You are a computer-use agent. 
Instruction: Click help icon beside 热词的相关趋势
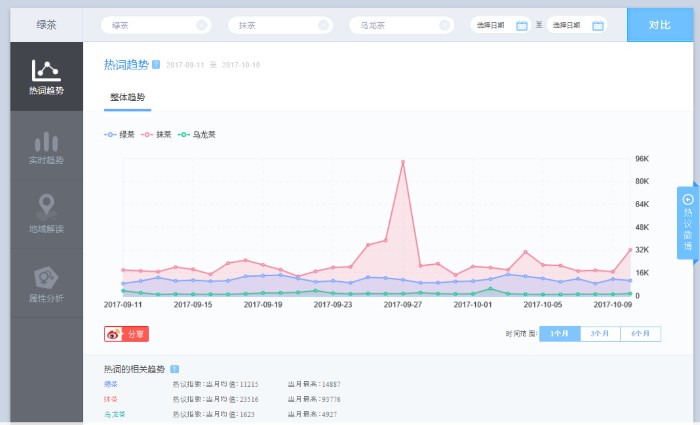pos(174,369)
